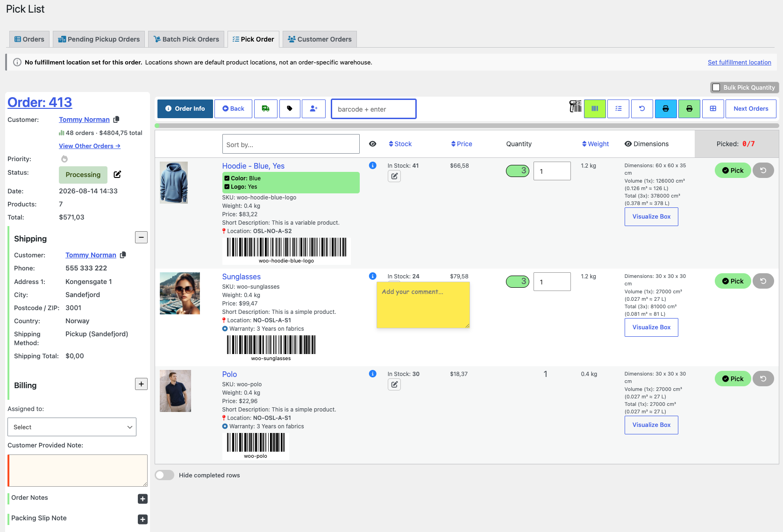
Task: Switch to Batch Pick Orders tab
Action: pyautogui.click(x=186, y=39)
